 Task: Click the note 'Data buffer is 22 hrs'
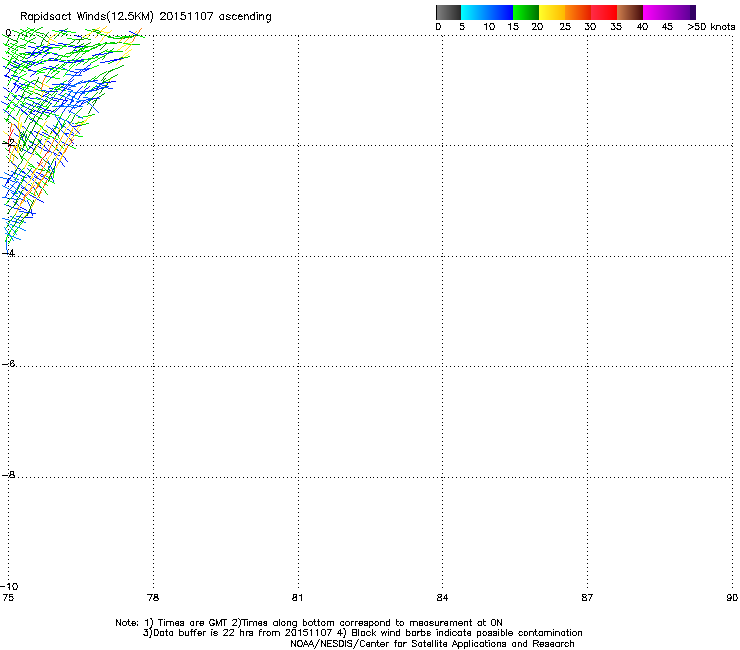point(204,633)
